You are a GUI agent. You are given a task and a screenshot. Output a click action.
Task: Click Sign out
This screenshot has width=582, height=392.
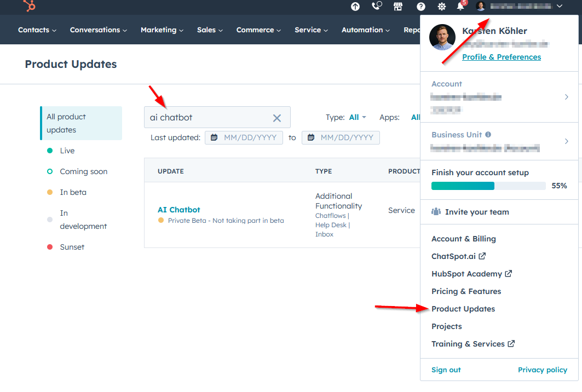446,370
